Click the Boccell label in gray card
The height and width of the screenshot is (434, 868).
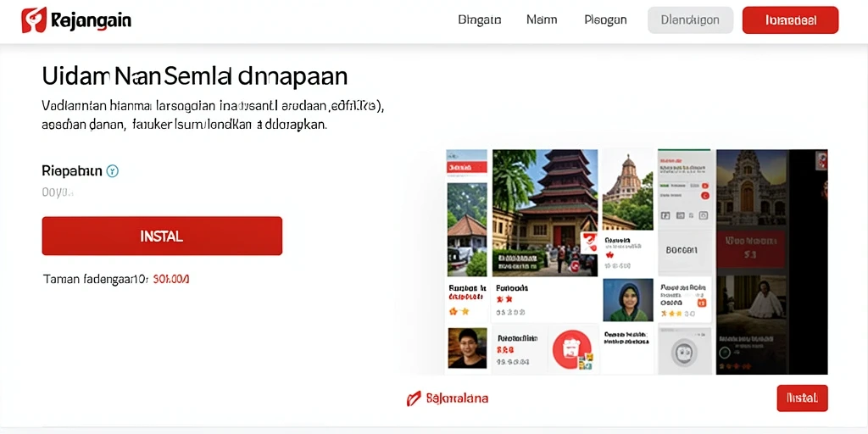tap(682, 250)
